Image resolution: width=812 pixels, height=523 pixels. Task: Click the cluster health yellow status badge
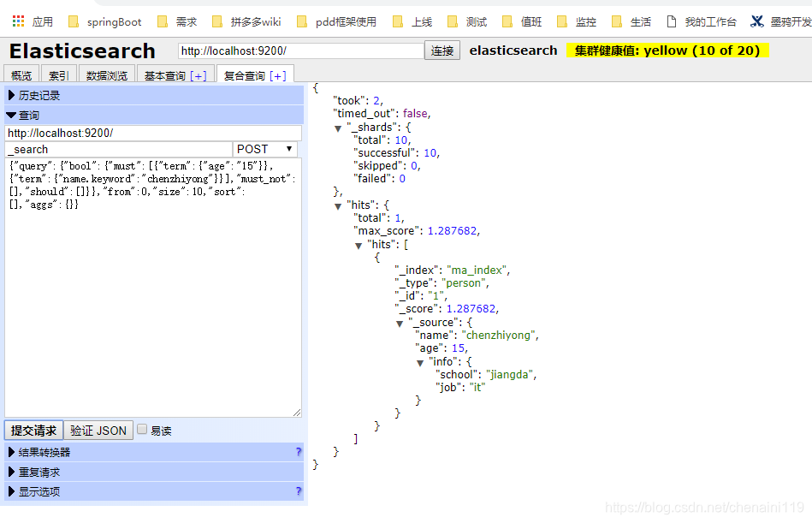[667, 51]
